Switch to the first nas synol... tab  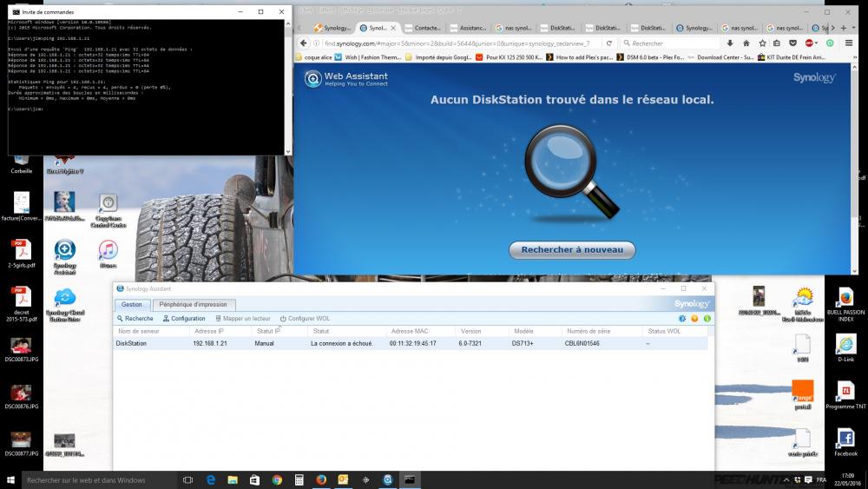(514, 28)
